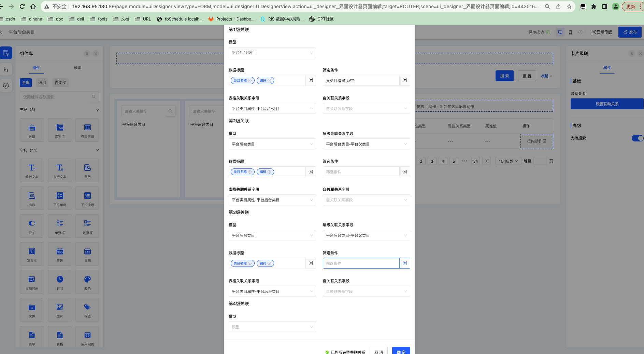The image size is (644, 354).
Task: Switch to the 模型 tab in 组件库
Action: point(78,68)
